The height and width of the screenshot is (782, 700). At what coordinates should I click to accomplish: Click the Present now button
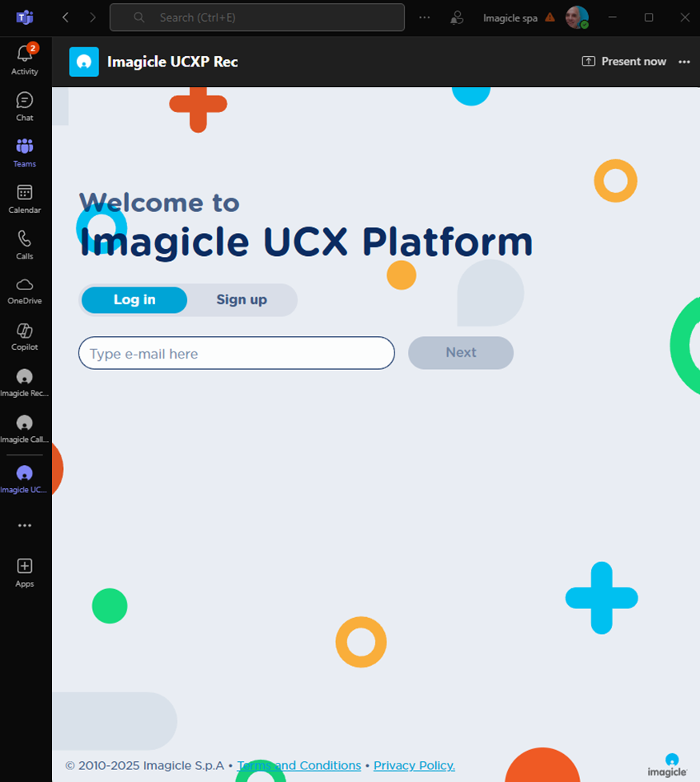tap(624, 62)
